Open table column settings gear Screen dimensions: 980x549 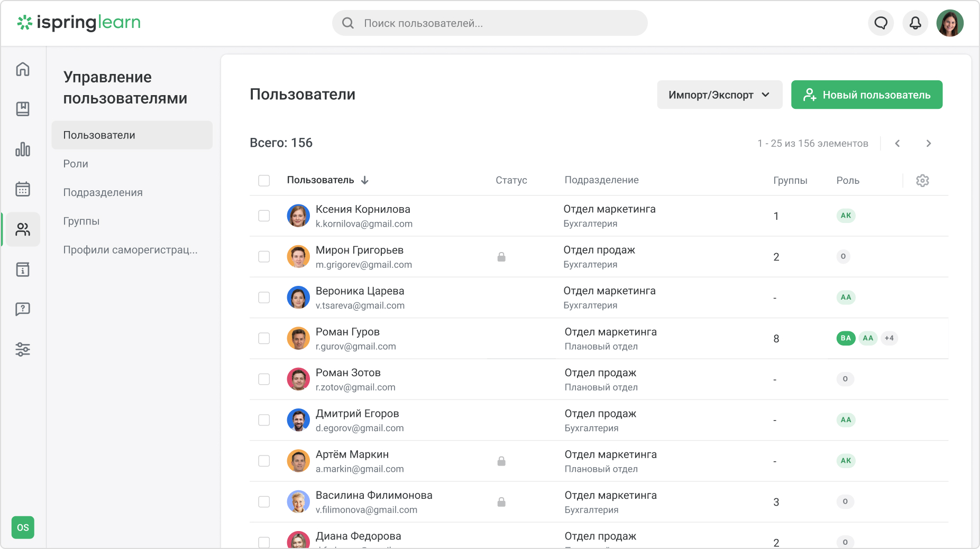click(922, 181)
